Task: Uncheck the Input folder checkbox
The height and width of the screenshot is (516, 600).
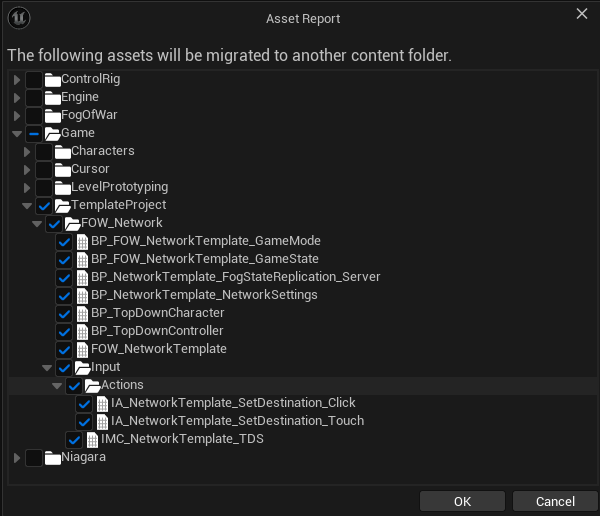Action: pyautogui.click(x=64, y=367)
